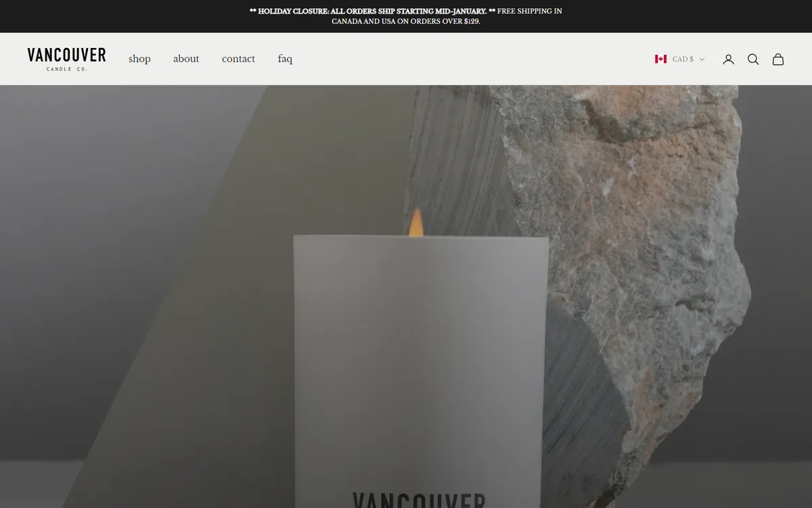The width and height of the screenshot is (812, 508).
Task: Expand the CAD $ currency selector
Action: click(679, 59)
